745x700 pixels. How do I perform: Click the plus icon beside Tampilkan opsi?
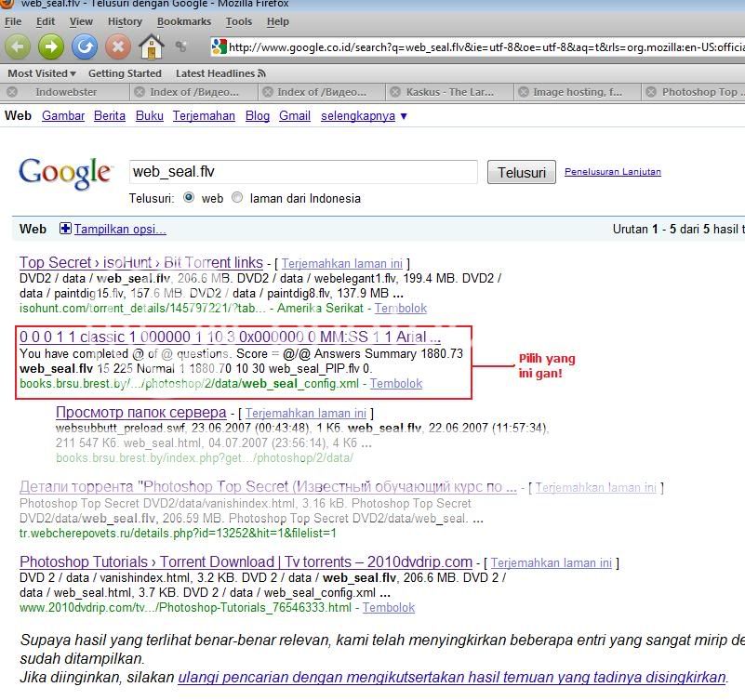(x=65, y=229)
